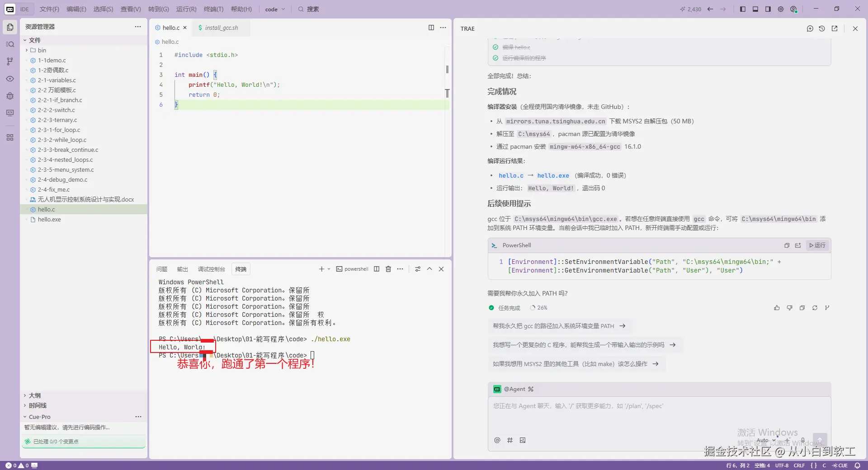Image resolution: width=868 pixels, height=470 pixels.
Task: Open the code project dropdown
Action: pyautogui.click(x=275, y=9)
